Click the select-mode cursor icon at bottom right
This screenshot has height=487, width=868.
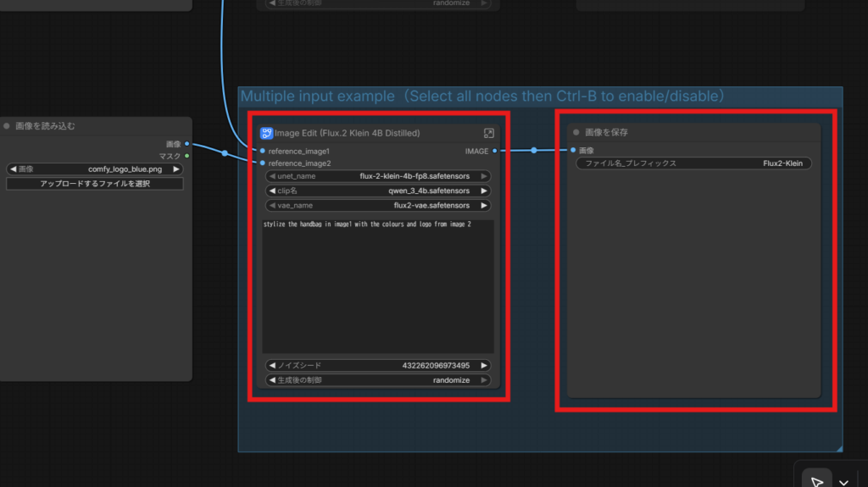[x=816, y=480]
